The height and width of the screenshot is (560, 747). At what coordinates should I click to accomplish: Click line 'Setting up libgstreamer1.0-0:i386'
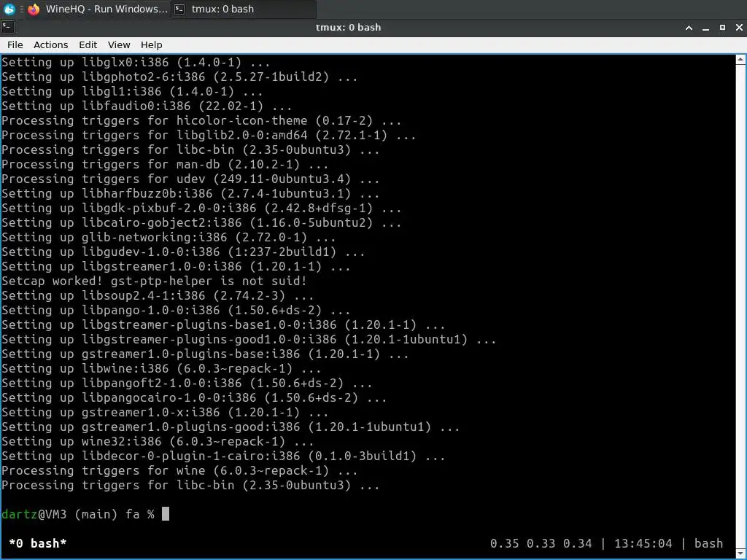click(176, 266)
